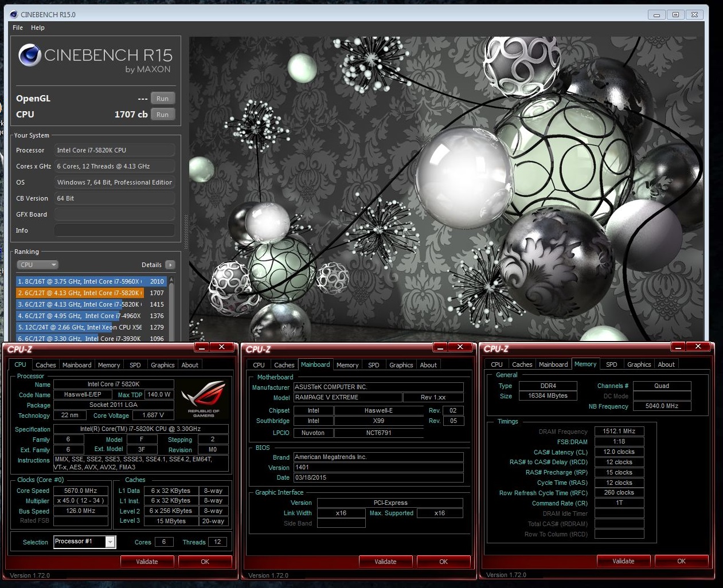Switch to CPU tab in right CPU-Z window

click(497, 364)
